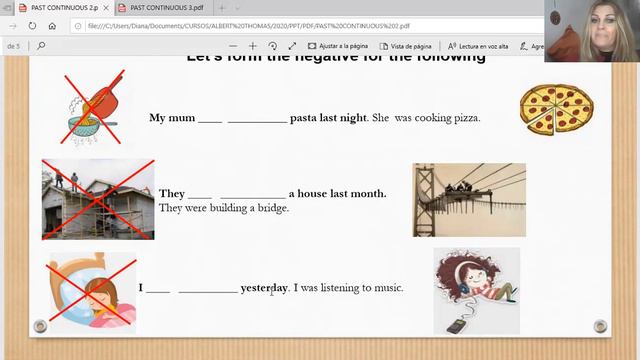Click 'a house last month.' text
The image size is (640, 360).
[338, 193]
